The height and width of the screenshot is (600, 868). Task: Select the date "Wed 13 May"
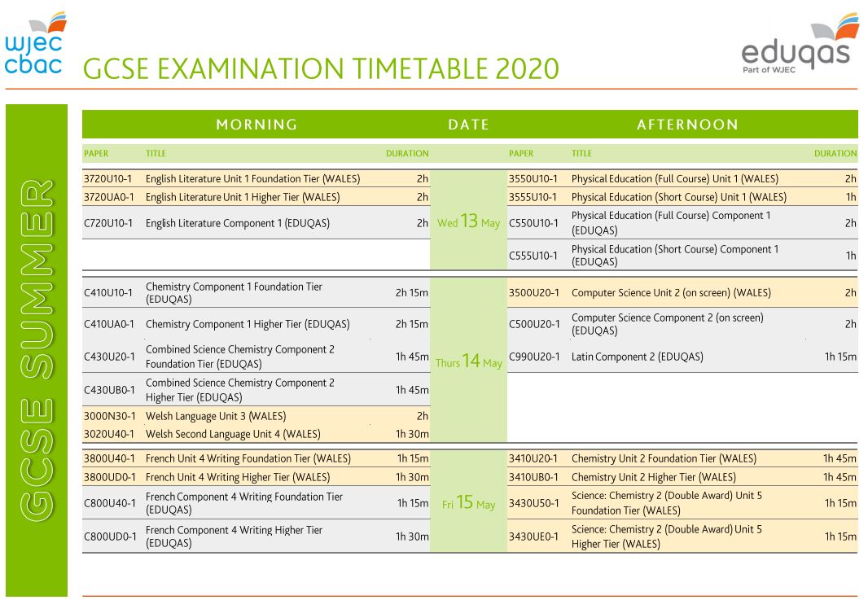click(x=468, y=221)
